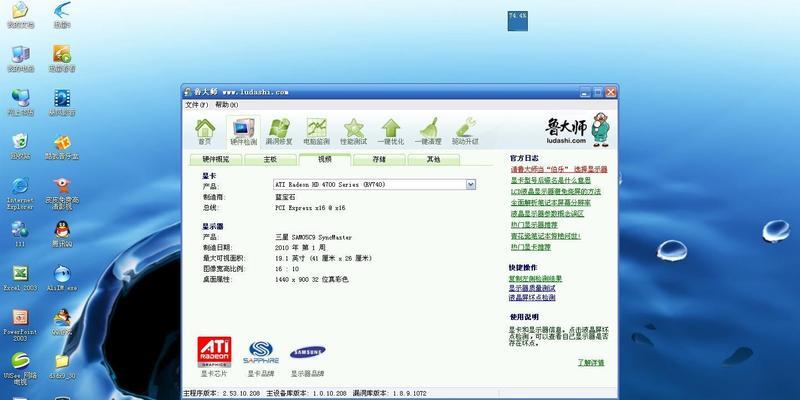The image size is (800, 400).
Task: Open the 我的文档 My Documents desktop icon
Action: pyautogui.click(x=20, y=15)
